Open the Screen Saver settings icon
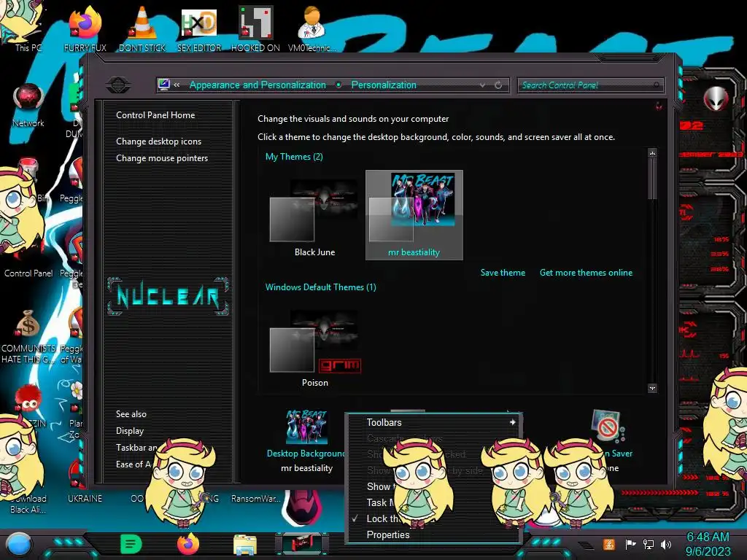747x560 pixels. (x=607, y=426)
